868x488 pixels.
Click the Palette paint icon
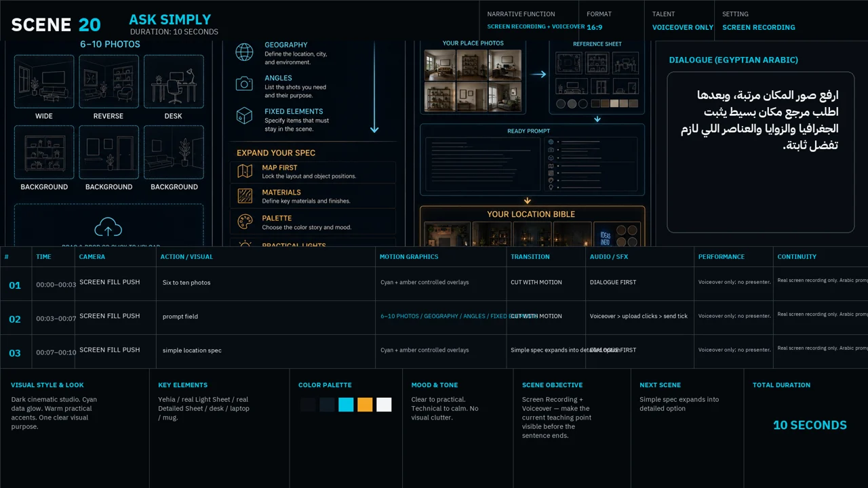click(x=245, y=222)
